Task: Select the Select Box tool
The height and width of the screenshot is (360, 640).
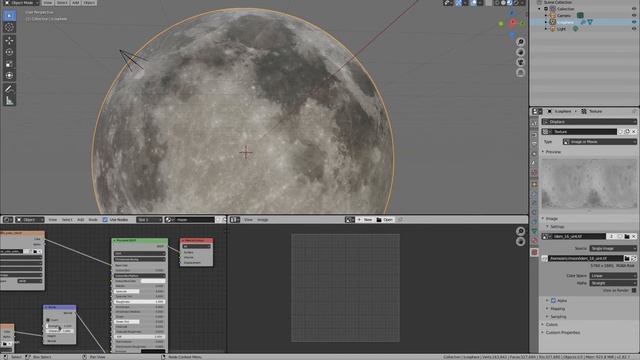Action: pyautogui.click(x=9, y=16)
